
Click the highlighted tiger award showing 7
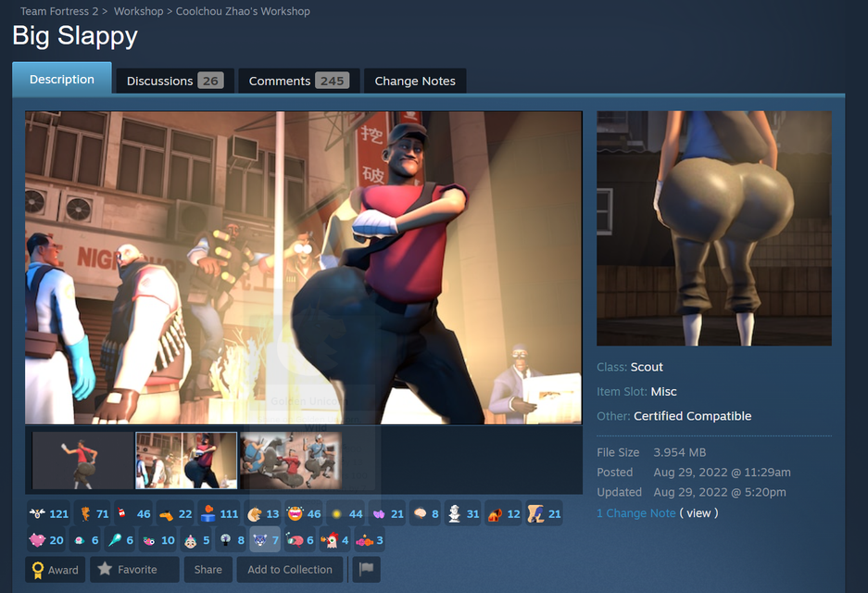[x=265, y=540]
